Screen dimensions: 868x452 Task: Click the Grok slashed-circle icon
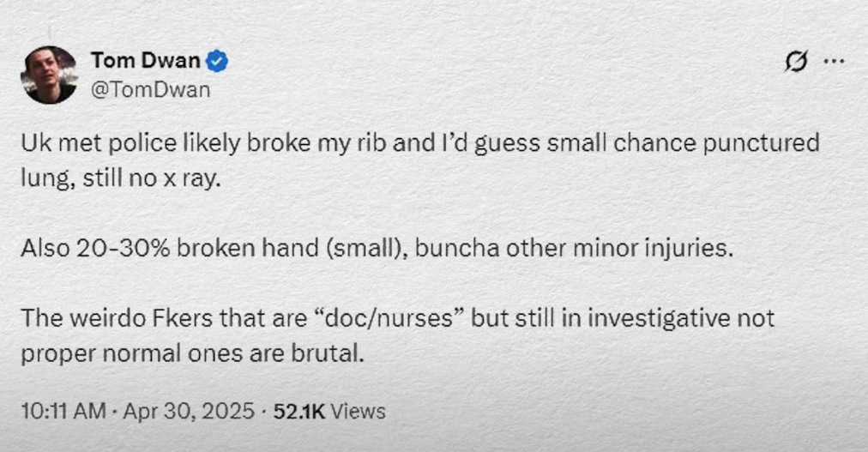(x=796, y=61)
